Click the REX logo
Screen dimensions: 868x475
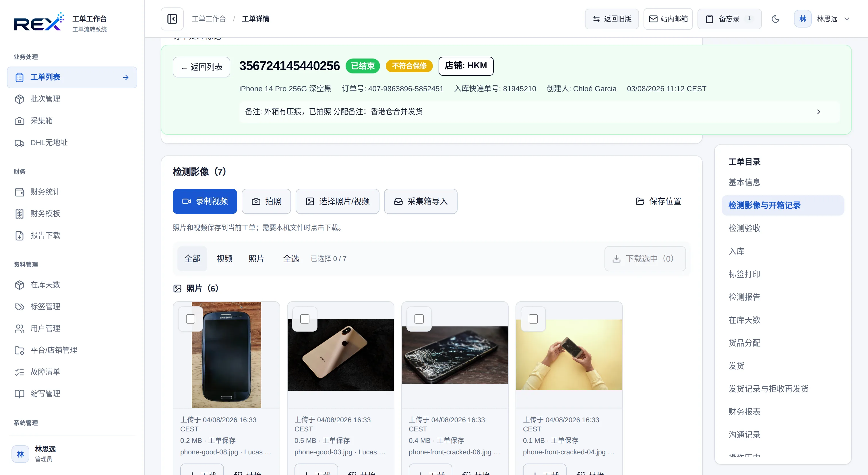pyautogui.click(x=38, y=22)
